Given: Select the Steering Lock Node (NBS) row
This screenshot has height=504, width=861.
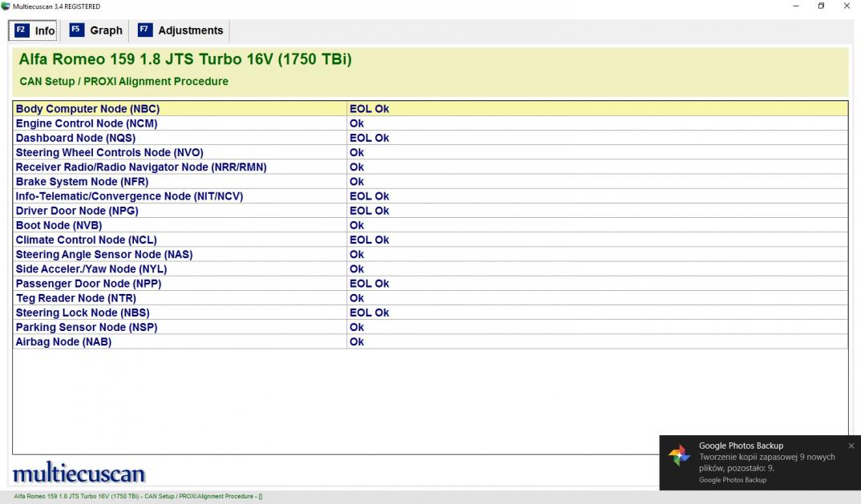Looking at the screenshot, I should click(430, 312).
